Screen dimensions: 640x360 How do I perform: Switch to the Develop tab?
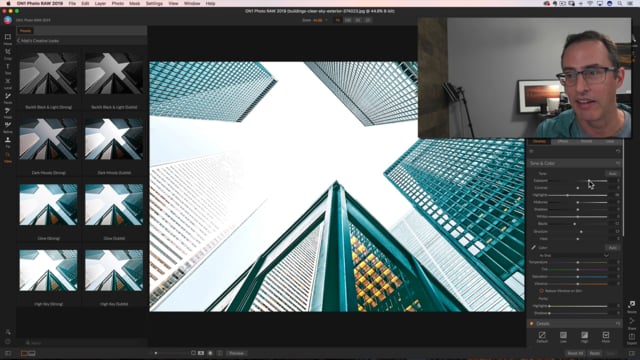click(x=539, y=141)
